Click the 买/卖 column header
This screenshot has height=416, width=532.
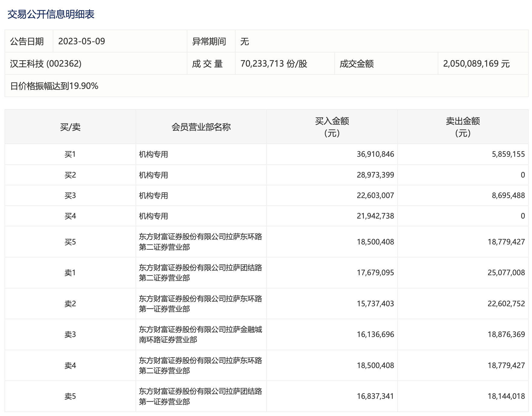coord(70,127)
